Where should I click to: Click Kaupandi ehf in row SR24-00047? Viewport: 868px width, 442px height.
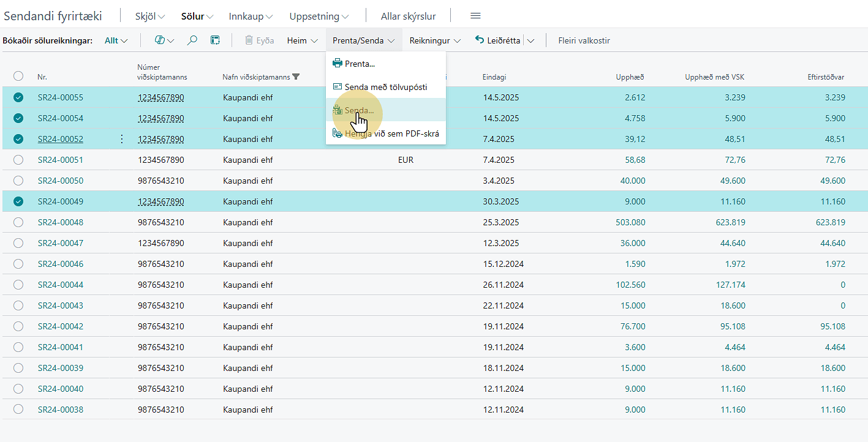point(247,243)
